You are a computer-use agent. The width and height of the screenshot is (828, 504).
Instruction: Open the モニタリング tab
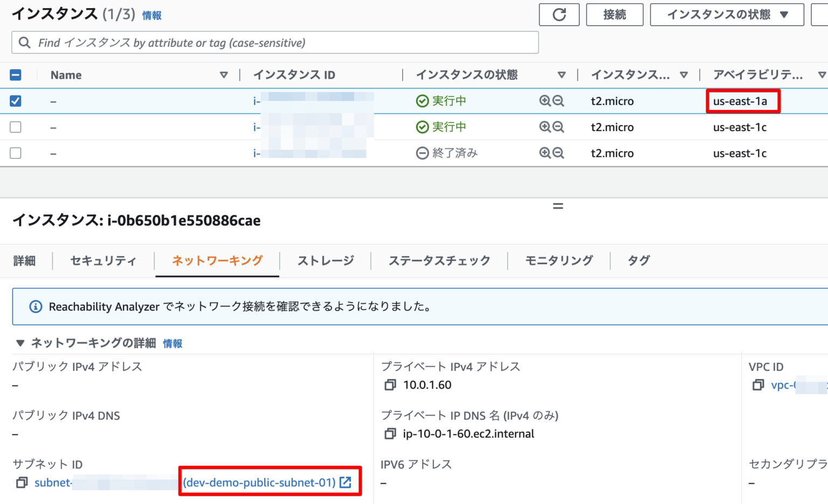559,261
